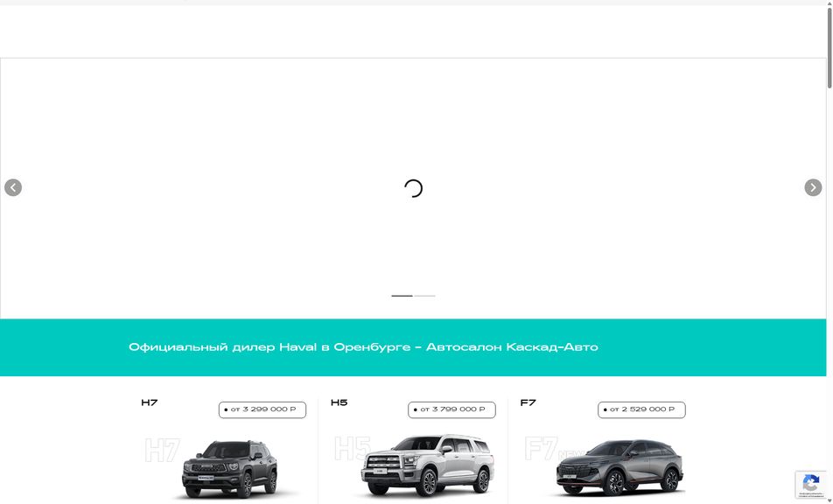This screenshot has height=504, width=833.
Task: Click the H7 price "от 3 299 000 ₽"
Action: [262, 409]
